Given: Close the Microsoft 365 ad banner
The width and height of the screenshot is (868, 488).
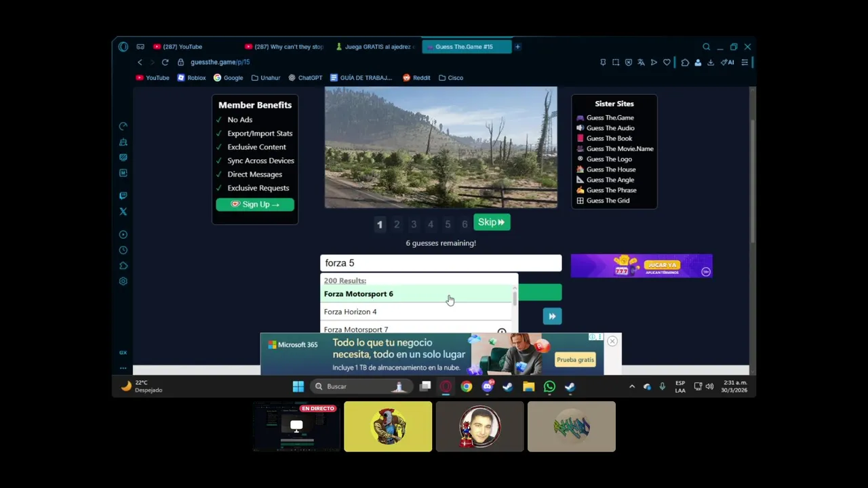Looking at the screenshot, I should pos(612,341).
